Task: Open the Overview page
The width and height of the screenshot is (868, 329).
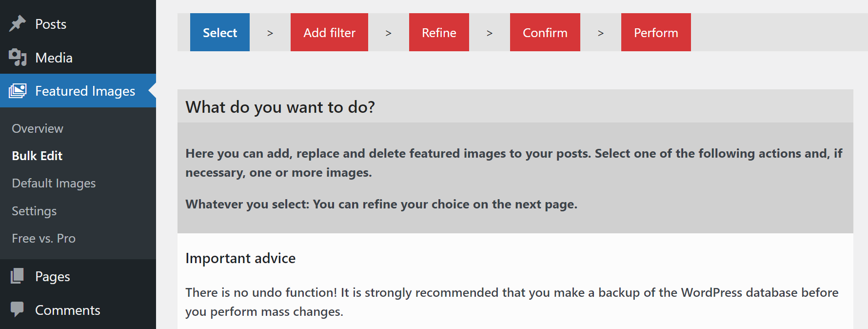Action: coord(37,128)
